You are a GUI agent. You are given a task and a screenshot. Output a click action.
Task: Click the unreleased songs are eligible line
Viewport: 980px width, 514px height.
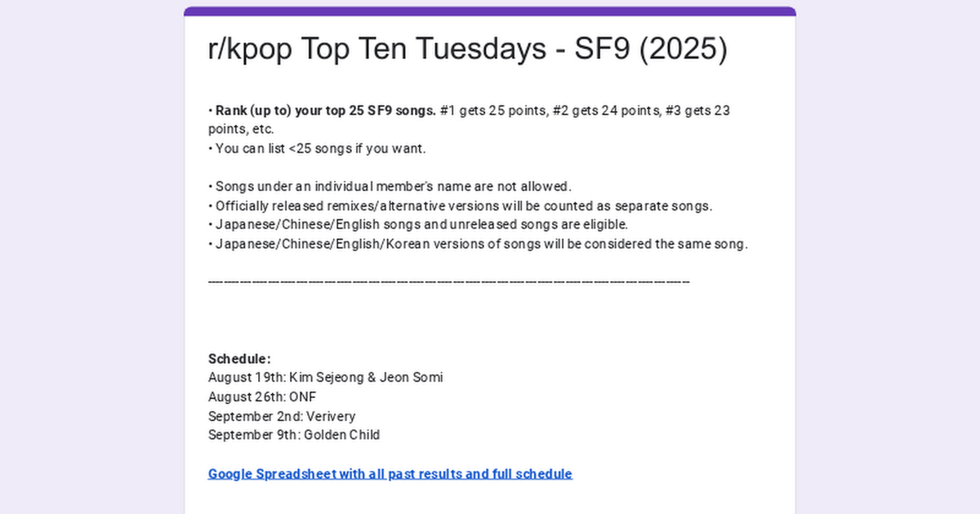point(418,224)
